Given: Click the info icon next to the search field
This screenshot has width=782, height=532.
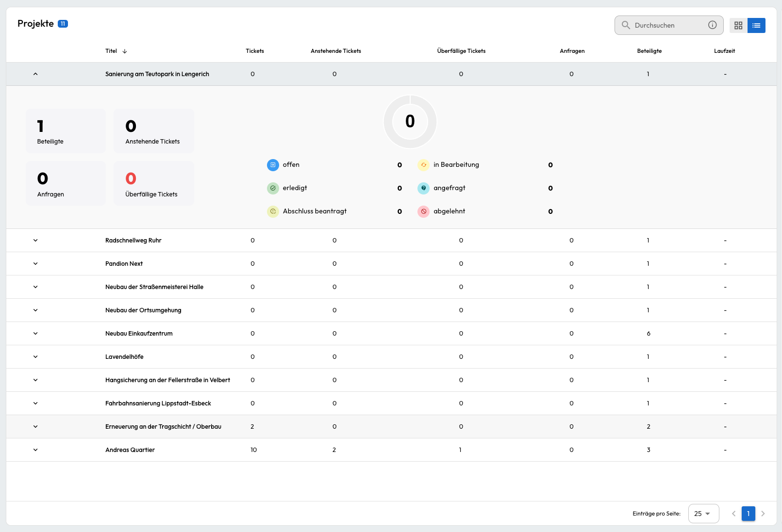Looking at the screenshot, I should (x=712, y=25).
